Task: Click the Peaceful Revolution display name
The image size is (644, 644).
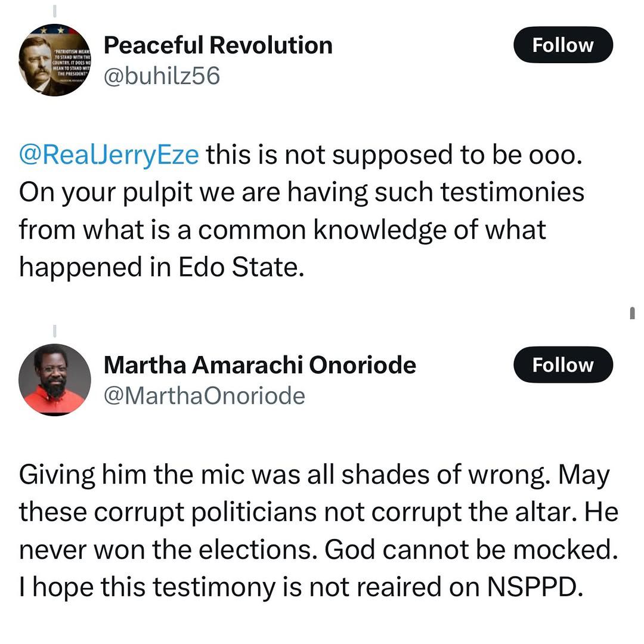Action: (x=218, y=45)
